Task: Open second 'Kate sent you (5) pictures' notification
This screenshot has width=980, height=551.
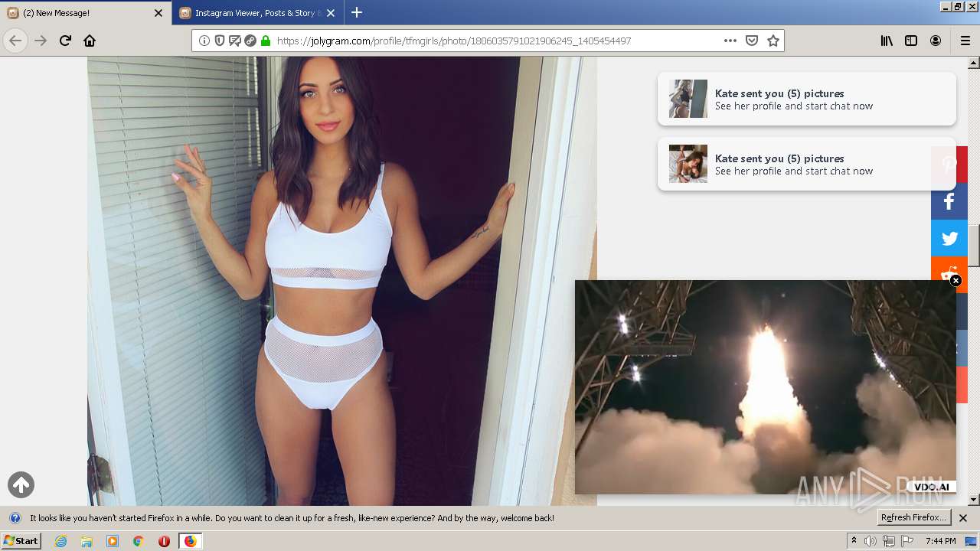Action: click(807, 164)
